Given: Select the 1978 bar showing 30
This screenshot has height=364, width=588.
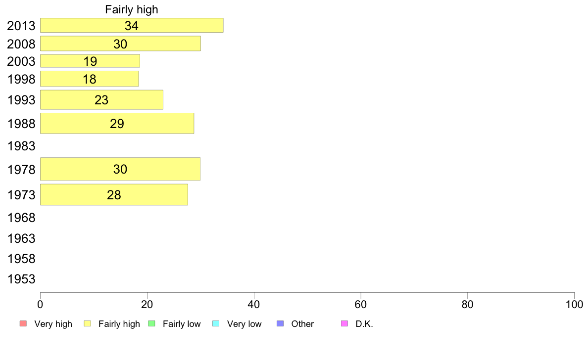Looking at the screenshot, I should click(x=120, y=169).
